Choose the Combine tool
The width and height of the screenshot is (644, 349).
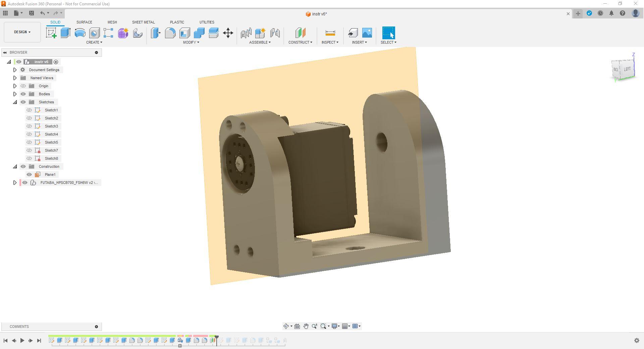tap(199, 33)
